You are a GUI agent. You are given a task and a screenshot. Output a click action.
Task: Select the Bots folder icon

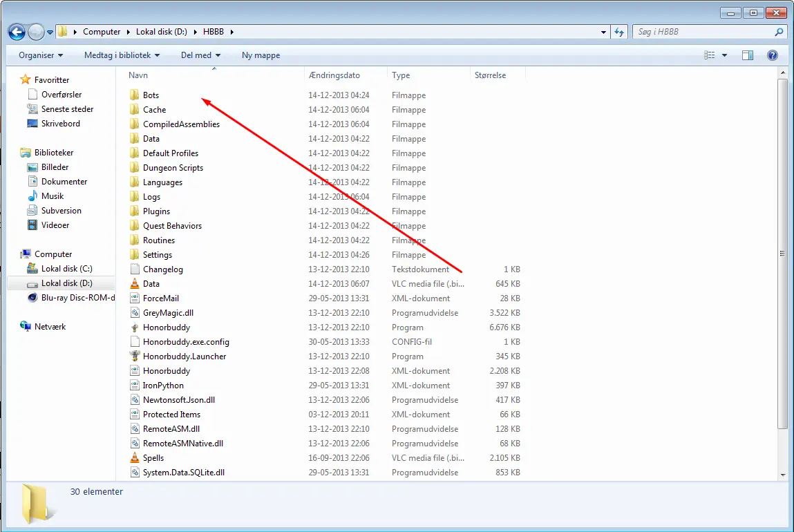(134, 95)
